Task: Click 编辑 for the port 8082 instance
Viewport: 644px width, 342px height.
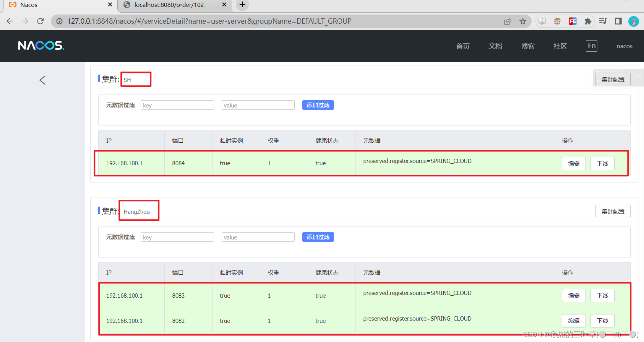Action: pos(574,321)
